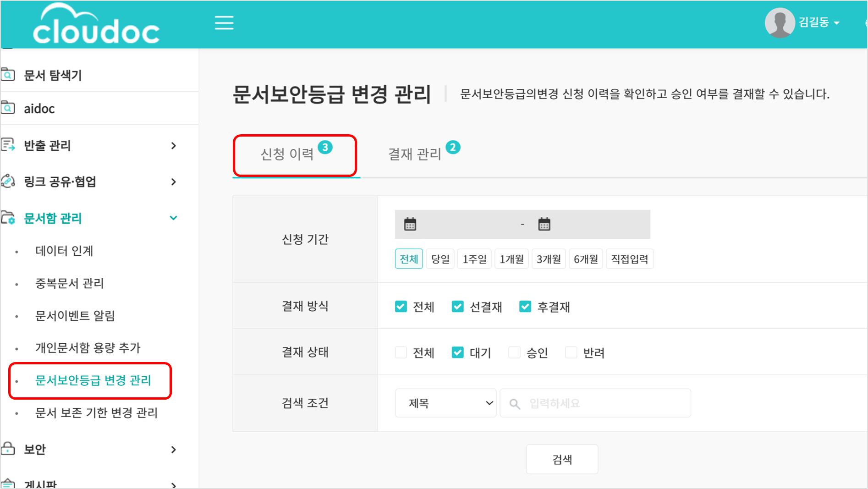Click the 링크 공유·협업 sidebar icon
The width and height of the screenshot is (868, 489).
coord(8,181)
